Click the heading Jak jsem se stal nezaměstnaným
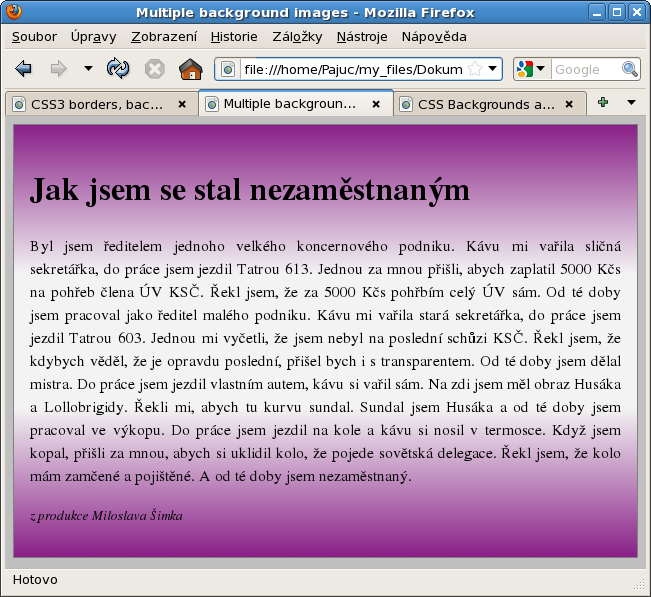This screenshot has width=651, height=597. coord(250,190)
